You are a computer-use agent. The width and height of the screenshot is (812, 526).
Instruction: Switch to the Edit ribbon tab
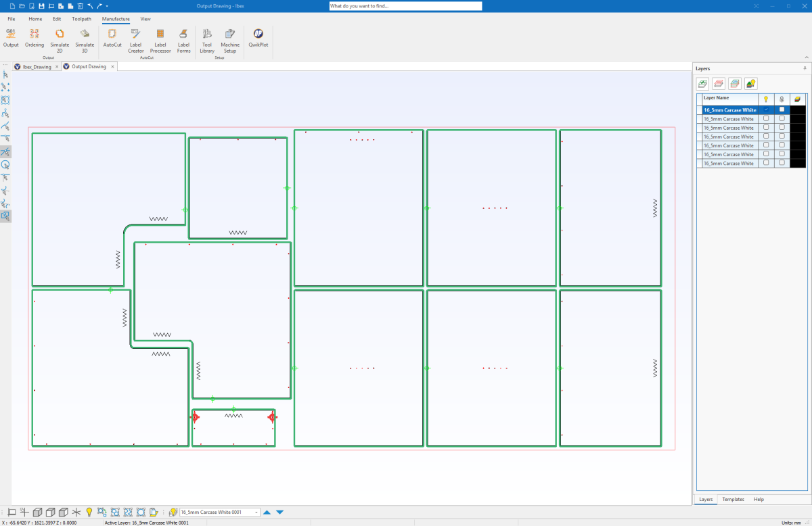point(57,19)
